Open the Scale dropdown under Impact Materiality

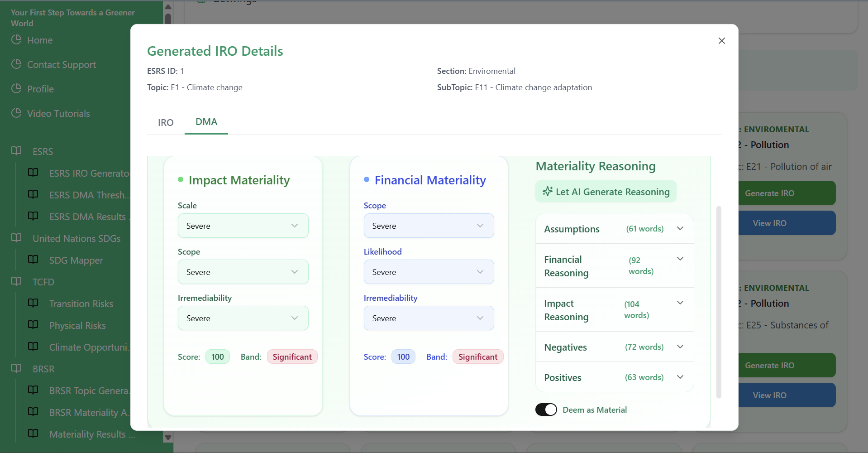(243, 225)
